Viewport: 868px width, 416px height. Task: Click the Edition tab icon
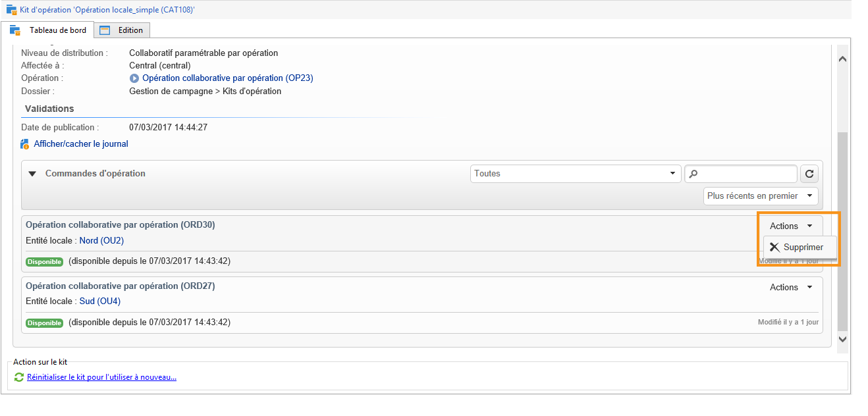tap(105, 30)
